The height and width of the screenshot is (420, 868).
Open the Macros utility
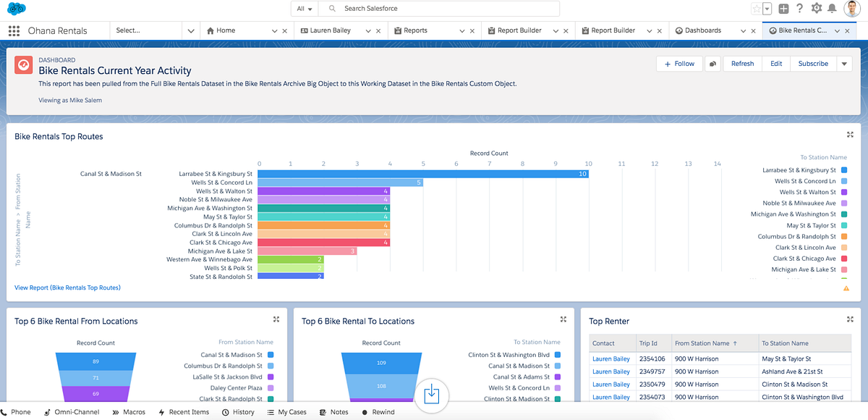coord(129,412)
